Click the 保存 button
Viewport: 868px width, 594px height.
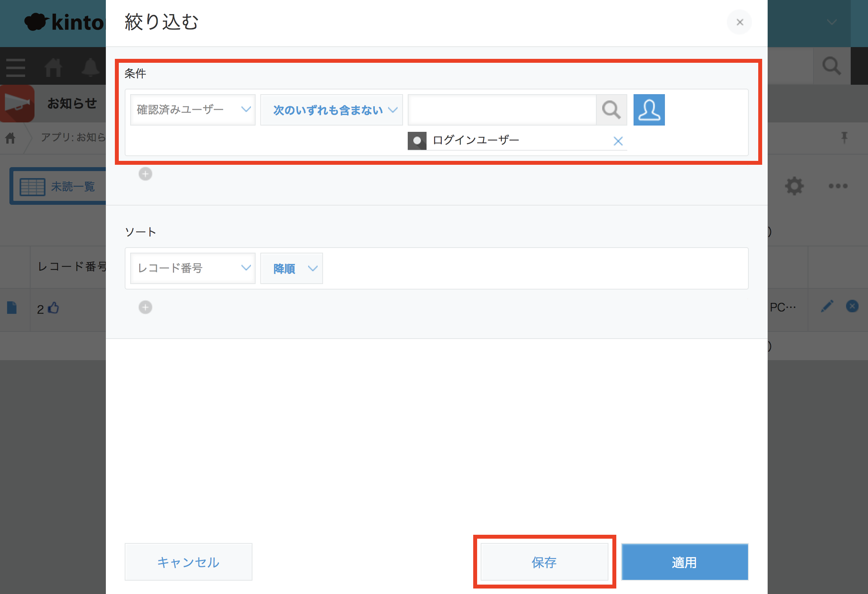coord(544,562)
